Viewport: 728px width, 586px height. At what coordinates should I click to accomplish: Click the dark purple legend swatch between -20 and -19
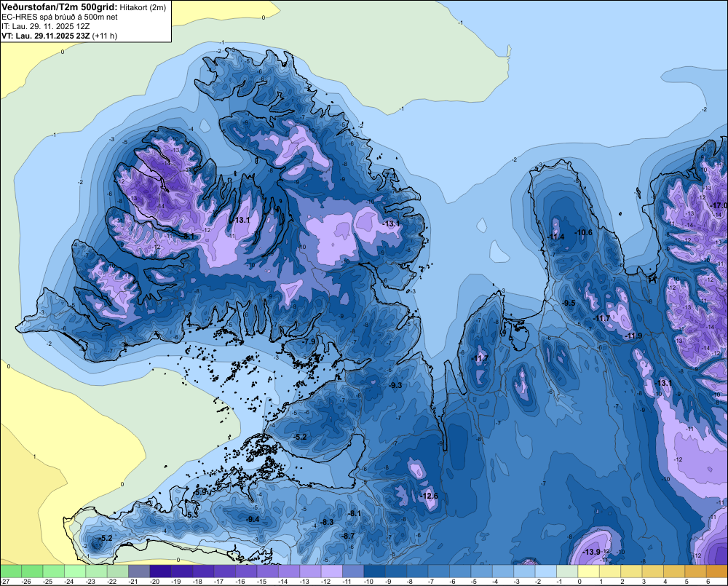(160, 571)
